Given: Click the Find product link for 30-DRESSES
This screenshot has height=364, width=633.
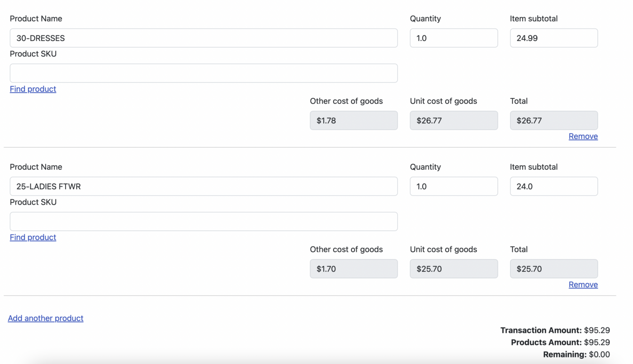Looking at the screenshot, I should pyautogui.click(x=33, y=89).
